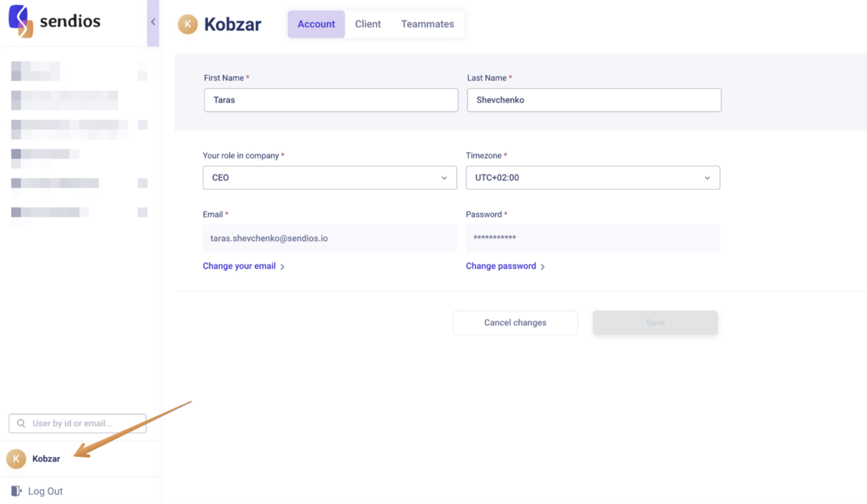Open the Teammates tab
Screen dimensions: 867x504
click(x=427, y=24)
